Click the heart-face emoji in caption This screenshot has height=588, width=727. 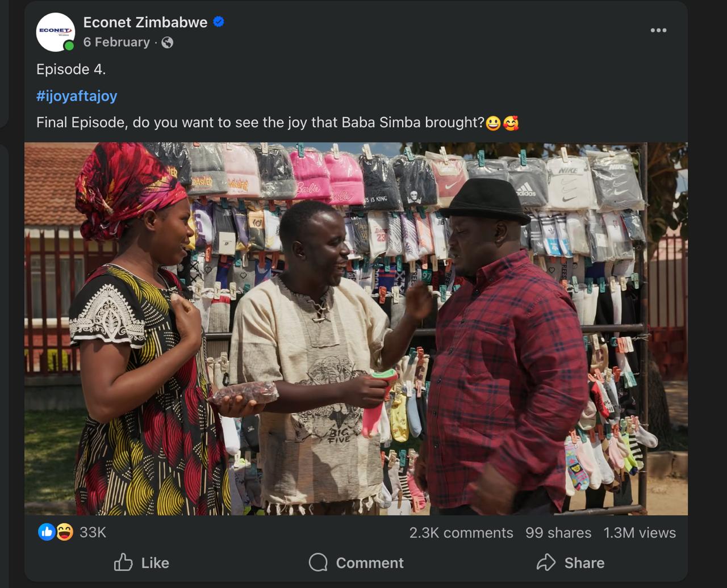(511, 123)
